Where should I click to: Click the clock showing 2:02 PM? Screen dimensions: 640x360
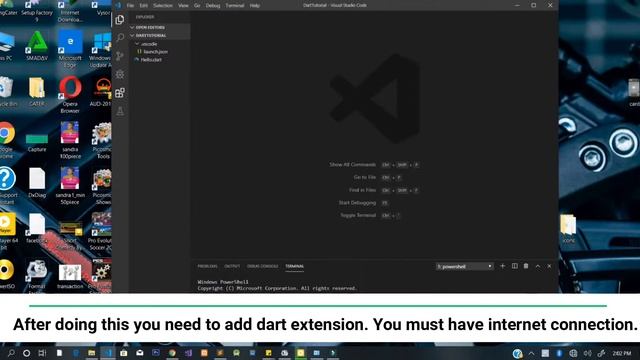point(622,353)
